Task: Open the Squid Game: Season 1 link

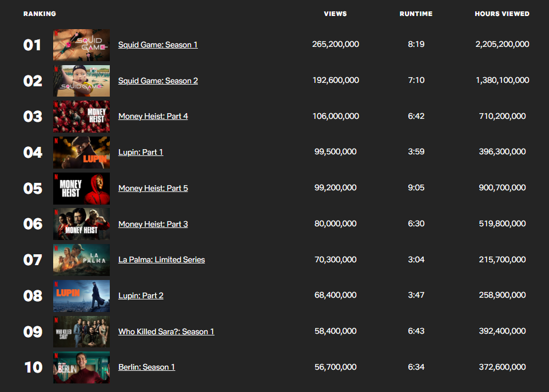Action: (x=158, y=45)
